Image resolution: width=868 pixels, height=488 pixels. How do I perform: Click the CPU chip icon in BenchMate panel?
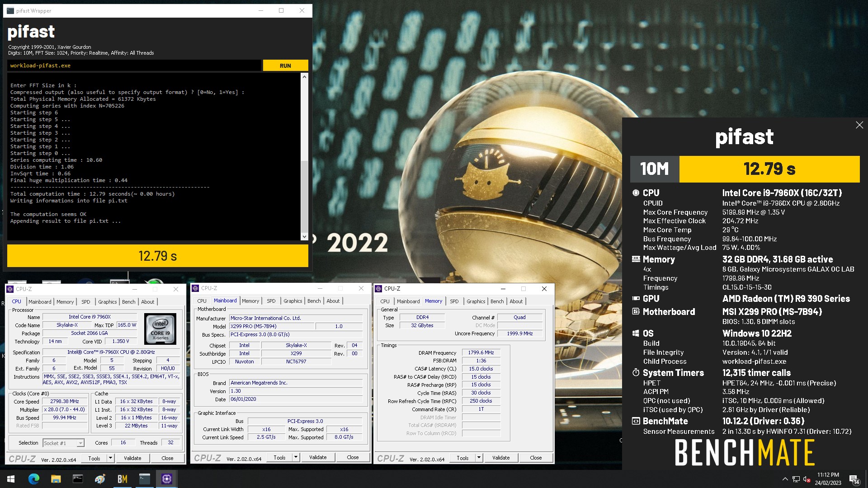[636, 193]
